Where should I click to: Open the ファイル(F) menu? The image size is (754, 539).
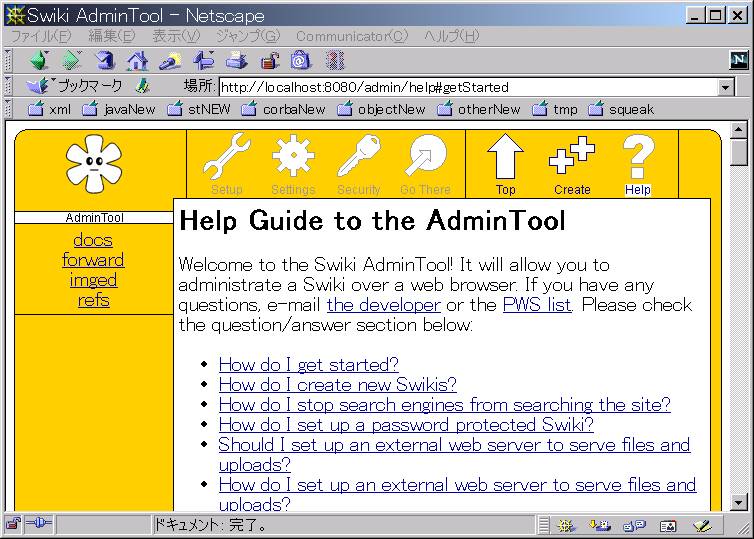pyautogui.click(x=41, y=36)
